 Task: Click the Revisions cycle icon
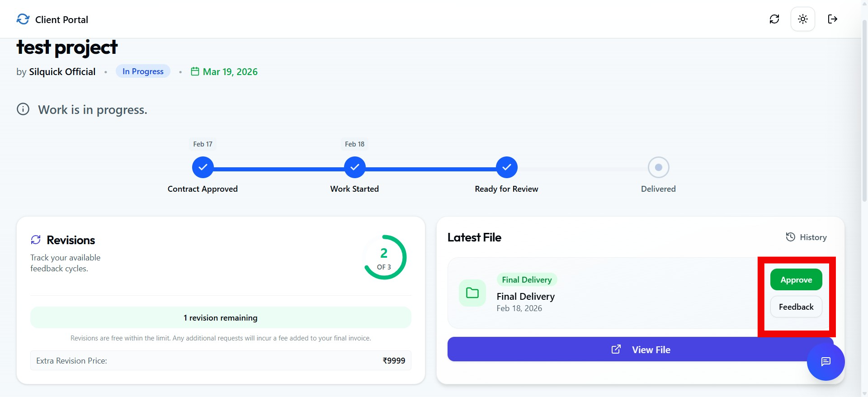pos(36,240)
